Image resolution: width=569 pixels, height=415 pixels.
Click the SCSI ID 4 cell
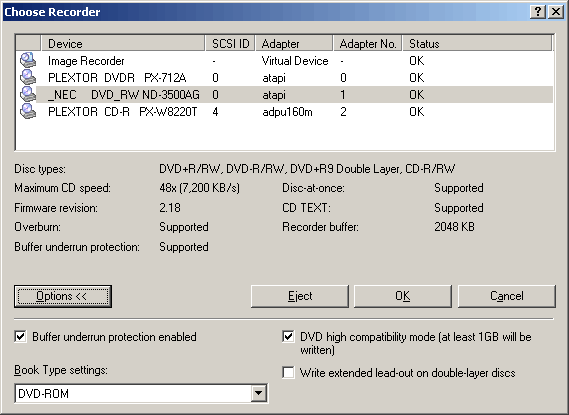(215, 112)
